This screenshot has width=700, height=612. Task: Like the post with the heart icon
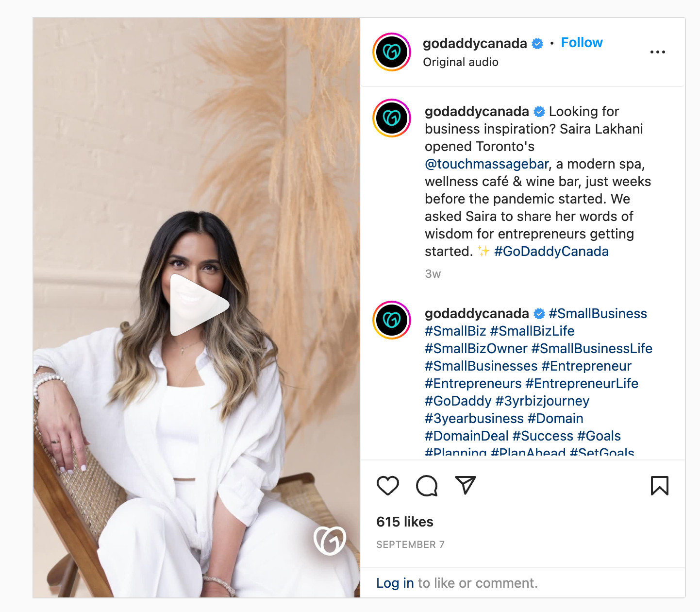[x=388, y=486]
